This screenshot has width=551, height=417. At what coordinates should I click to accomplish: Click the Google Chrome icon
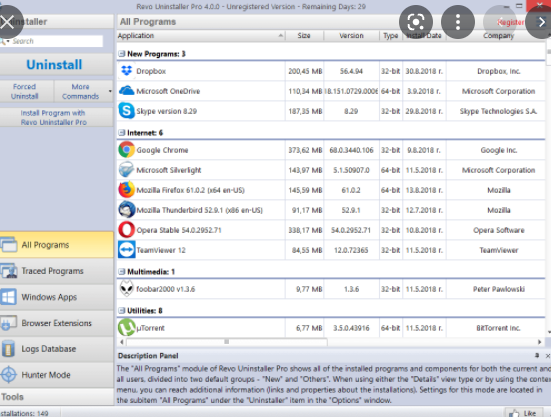pos(126,150)
